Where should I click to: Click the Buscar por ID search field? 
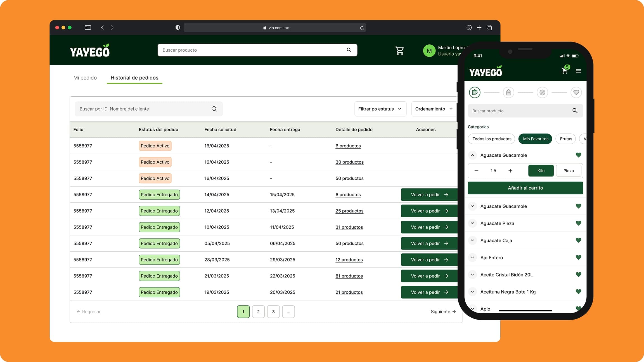(x=143, y=109)
